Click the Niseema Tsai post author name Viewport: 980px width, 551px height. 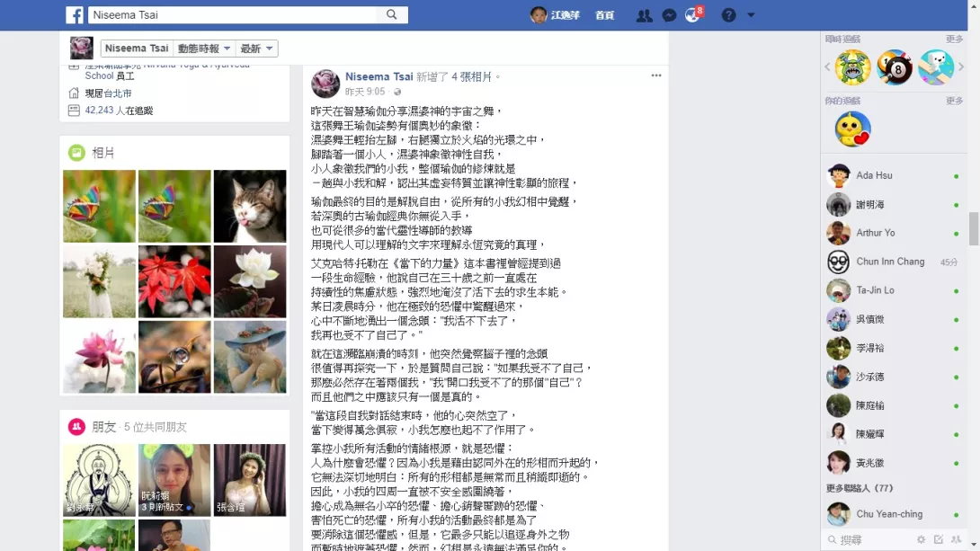point(379,76)
